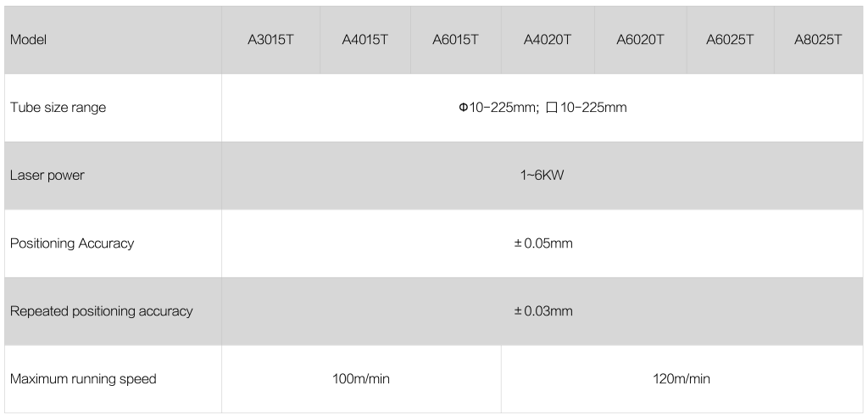Screen dimensions: 868x419
Task: Click the Maximum running speed label
Action: tap(83, 379)
